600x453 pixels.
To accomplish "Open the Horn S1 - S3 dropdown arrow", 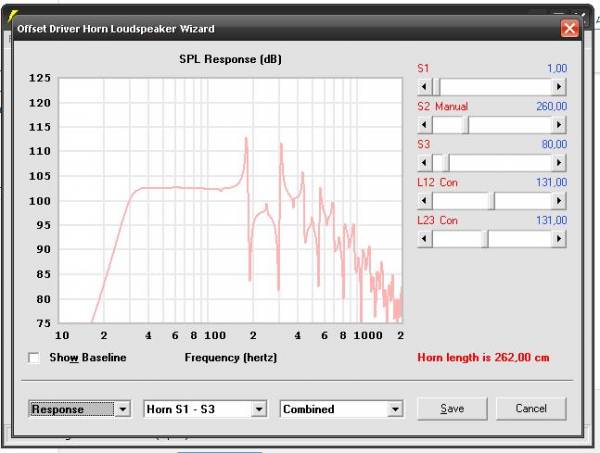I will pos(259,409).
